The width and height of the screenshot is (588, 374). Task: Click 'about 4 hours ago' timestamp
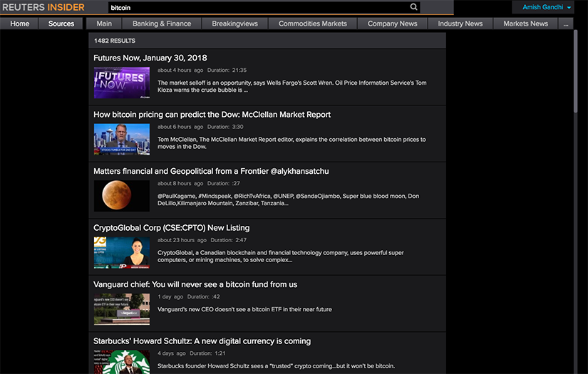(180, 70)
